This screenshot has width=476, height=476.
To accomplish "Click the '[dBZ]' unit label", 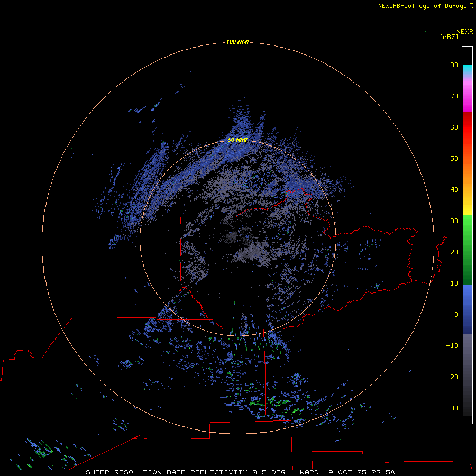I will point(449,36).
